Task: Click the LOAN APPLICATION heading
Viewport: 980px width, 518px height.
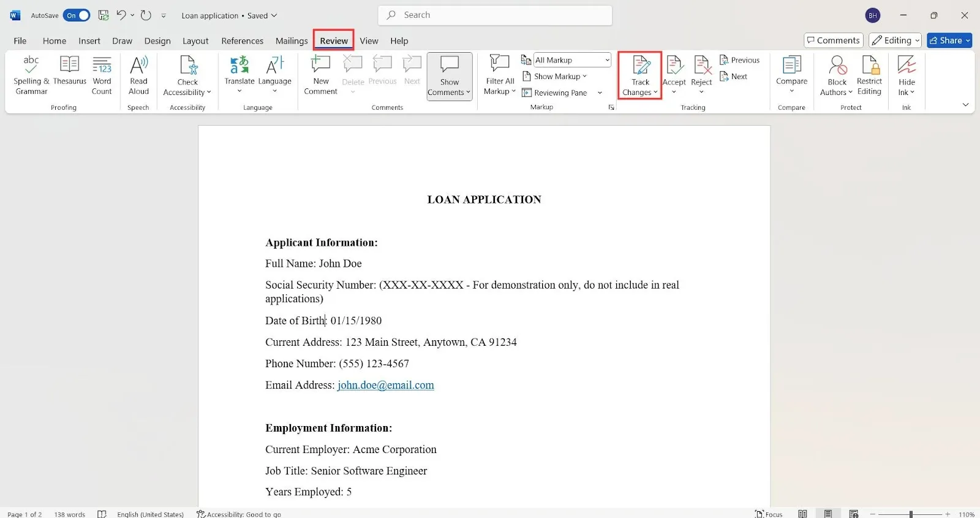Action: [x=484, y=199]
